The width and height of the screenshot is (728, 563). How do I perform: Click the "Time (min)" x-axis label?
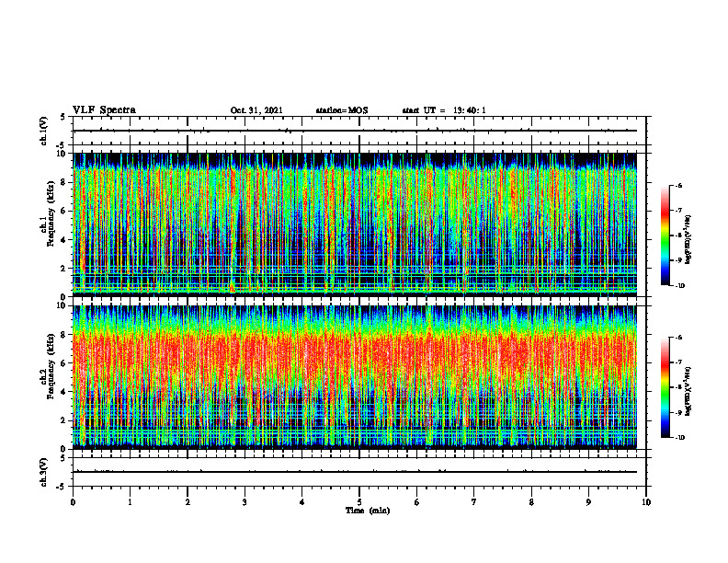pyautogui.click(x=368, y=511)
